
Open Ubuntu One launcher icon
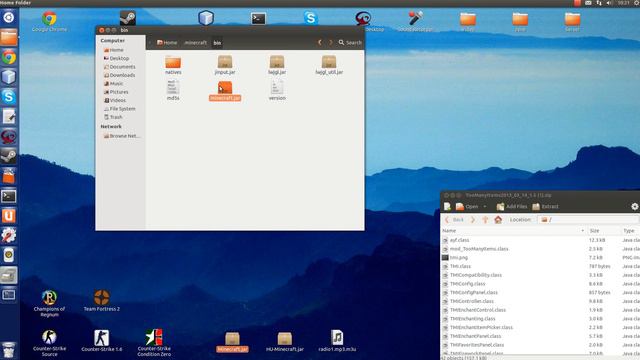pos(9,216)
